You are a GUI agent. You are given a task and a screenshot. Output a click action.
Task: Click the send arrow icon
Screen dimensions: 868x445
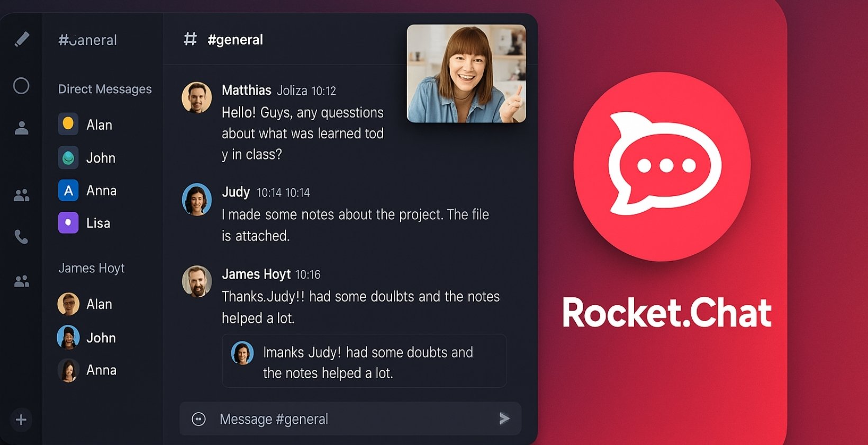click(x=504, y=419)
